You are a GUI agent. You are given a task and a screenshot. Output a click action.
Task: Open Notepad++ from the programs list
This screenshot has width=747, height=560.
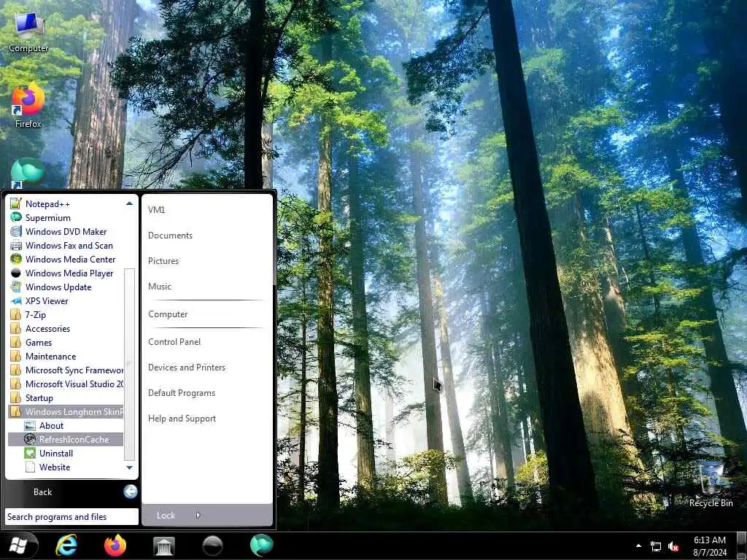pos(66,204)
